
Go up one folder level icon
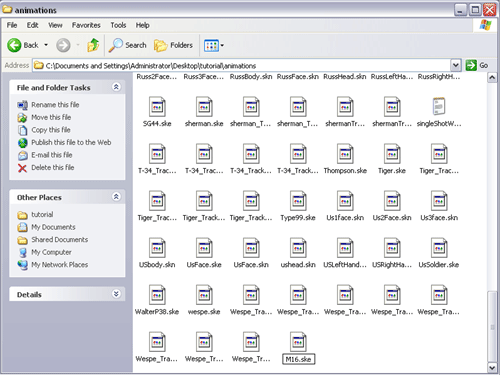pyautogui.click(x=93, y=45)
